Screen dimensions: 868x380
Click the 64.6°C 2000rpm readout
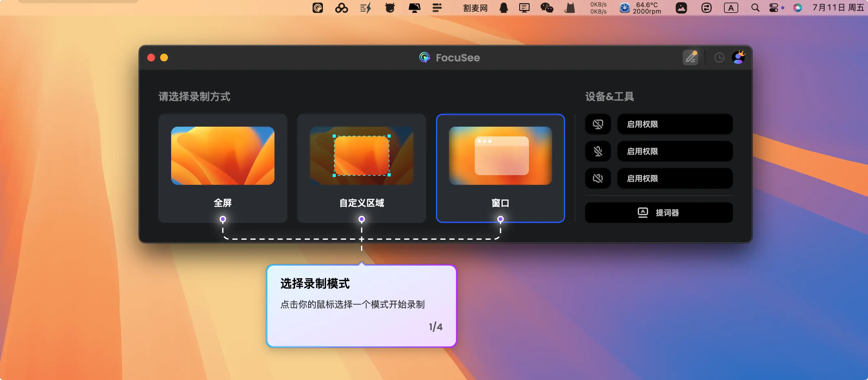tap(646, 8)
